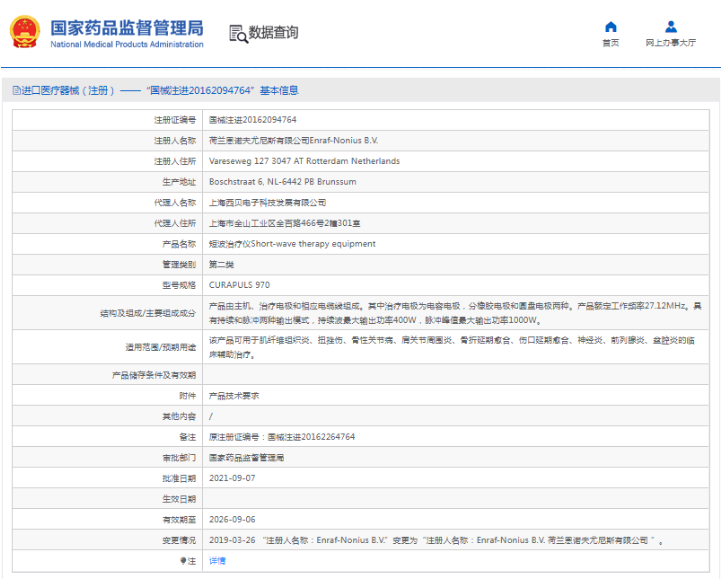Go to 首页 home icon
Viewport: 723px width, 580px height.
point(610,27)
